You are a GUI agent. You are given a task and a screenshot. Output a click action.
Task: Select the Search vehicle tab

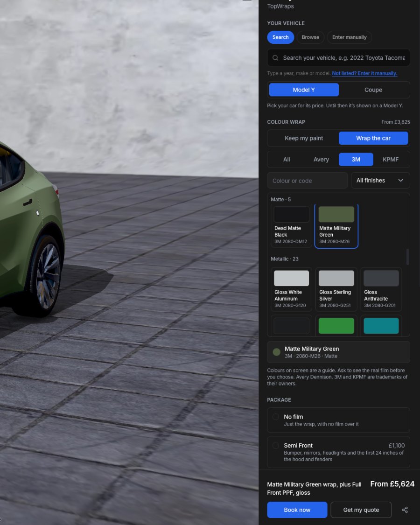[280, 37]
